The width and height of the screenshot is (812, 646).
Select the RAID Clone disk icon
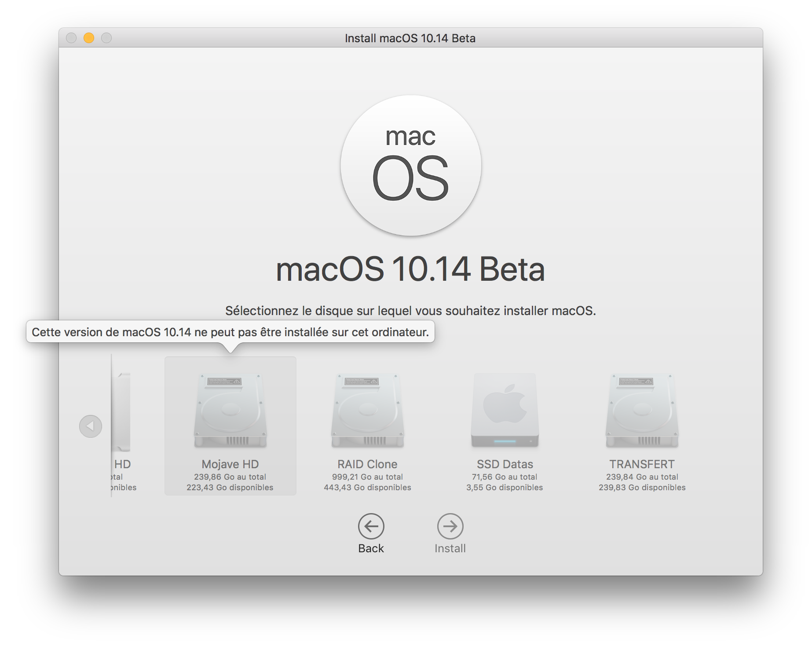point(367,411)
